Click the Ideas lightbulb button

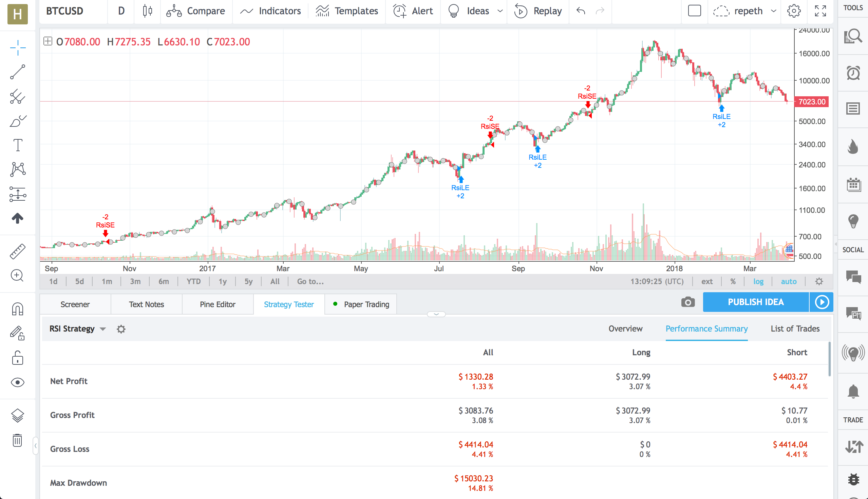(x=469, y=11)
